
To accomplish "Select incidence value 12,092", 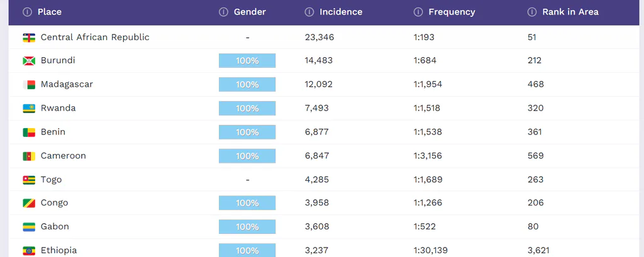I will pos(319,85).
